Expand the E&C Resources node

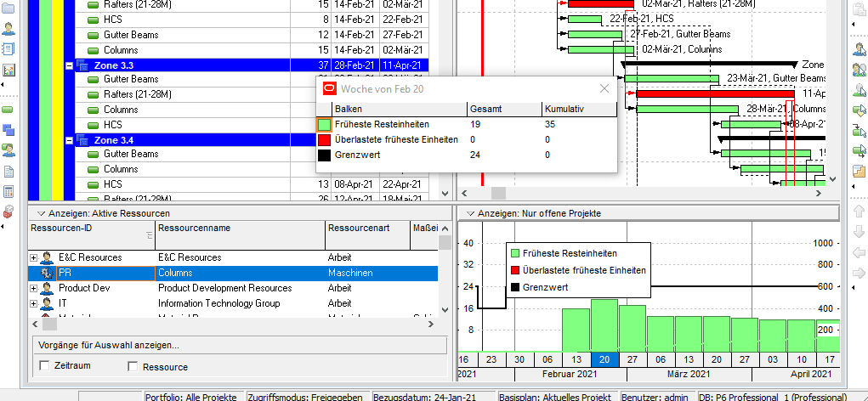(34, 257)
